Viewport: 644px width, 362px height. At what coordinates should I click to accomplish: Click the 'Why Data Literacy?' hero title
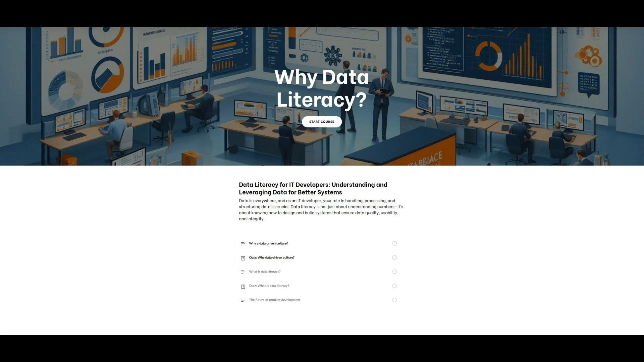tap(321, 88)
